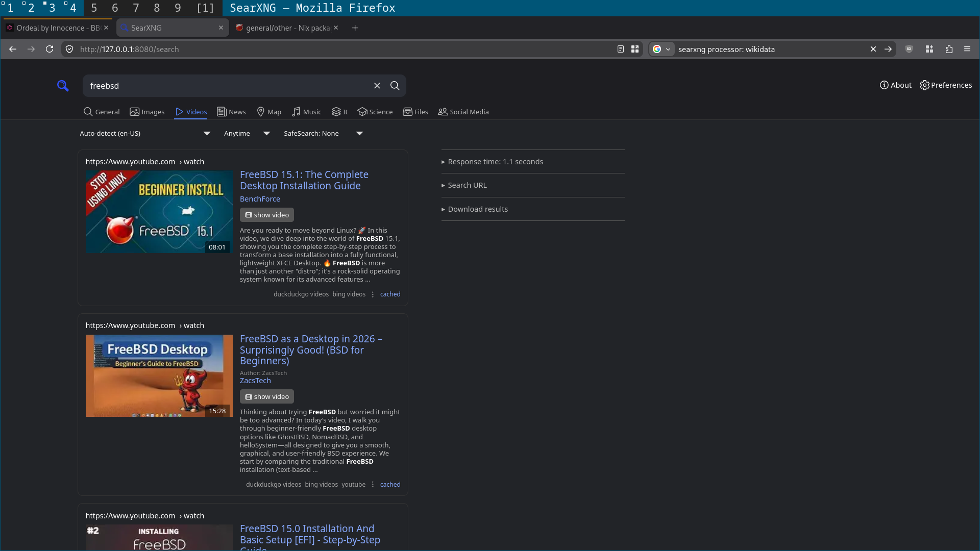Open the grid toolbar extension icon

coord(929,49)
